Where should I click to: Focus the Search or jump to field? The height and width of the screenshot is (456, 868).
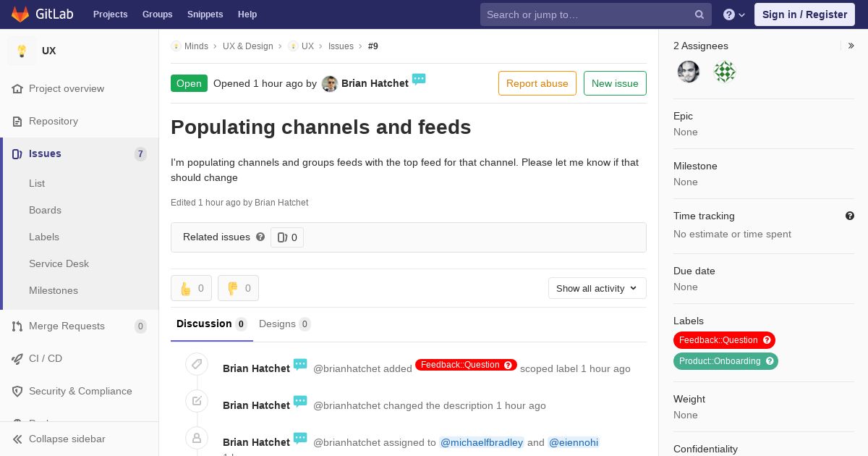[587, 14]
